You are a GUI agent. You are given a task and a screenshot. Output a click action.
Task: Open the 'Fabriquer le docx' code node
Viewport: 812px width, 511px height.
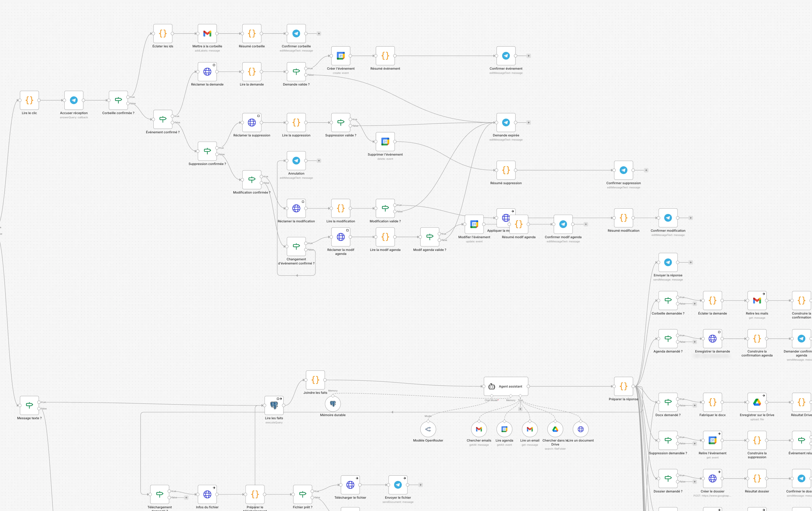tap(713, 402)
